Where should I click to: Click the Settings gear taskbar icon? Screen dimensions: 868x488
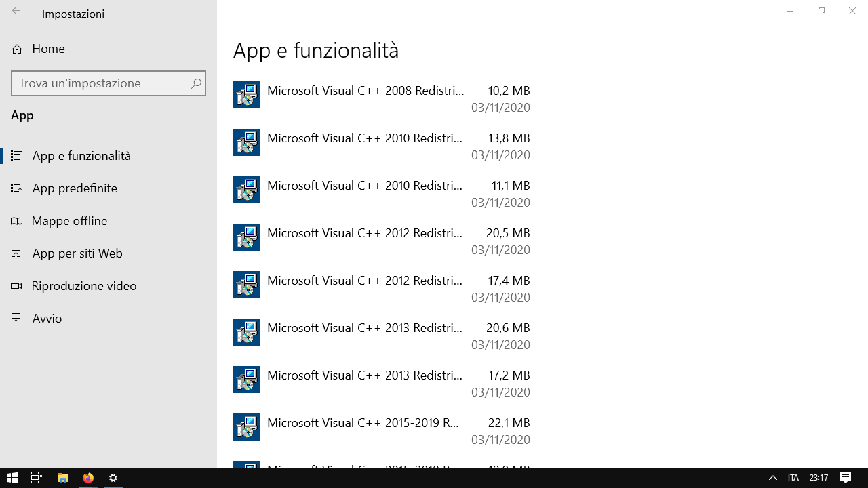(113, 478)
